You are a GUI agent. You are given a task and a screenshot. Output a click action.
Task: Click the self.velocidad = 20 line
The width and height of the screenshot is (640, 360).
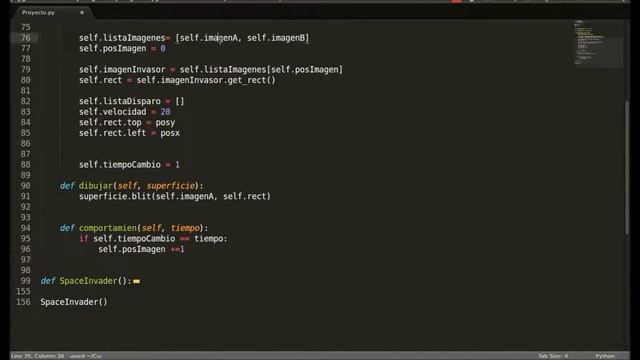pos(124,112)
